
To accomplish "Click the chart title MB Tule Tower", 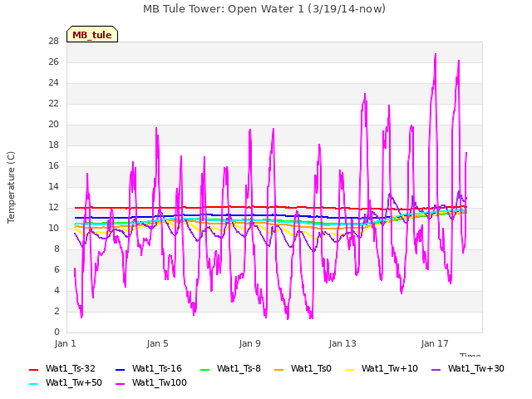I will pyautogui.click(x=264, y=9).
